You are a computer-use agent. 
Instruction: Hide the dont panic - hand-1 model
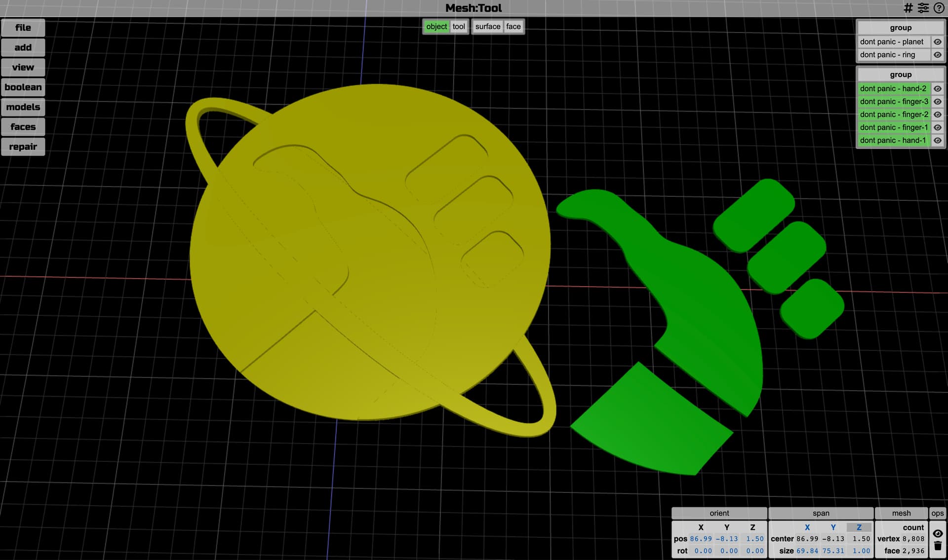[937, 140]
